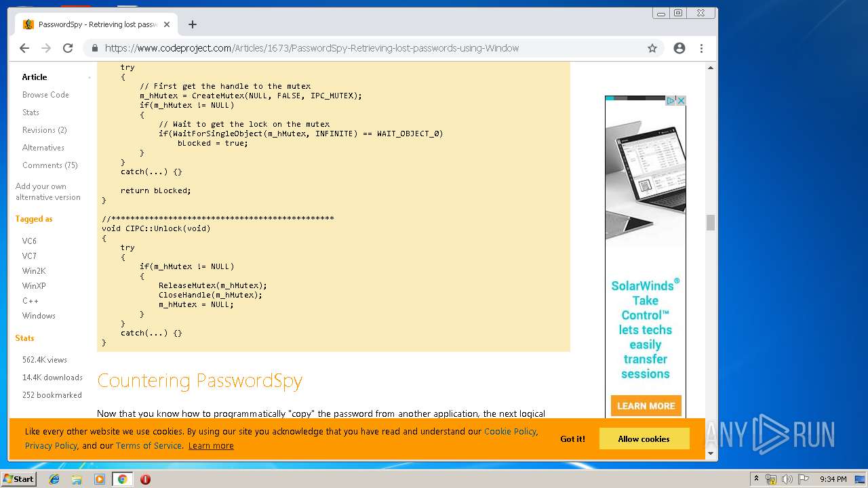Open the Cookie Policy link

[x=510, y=431]
